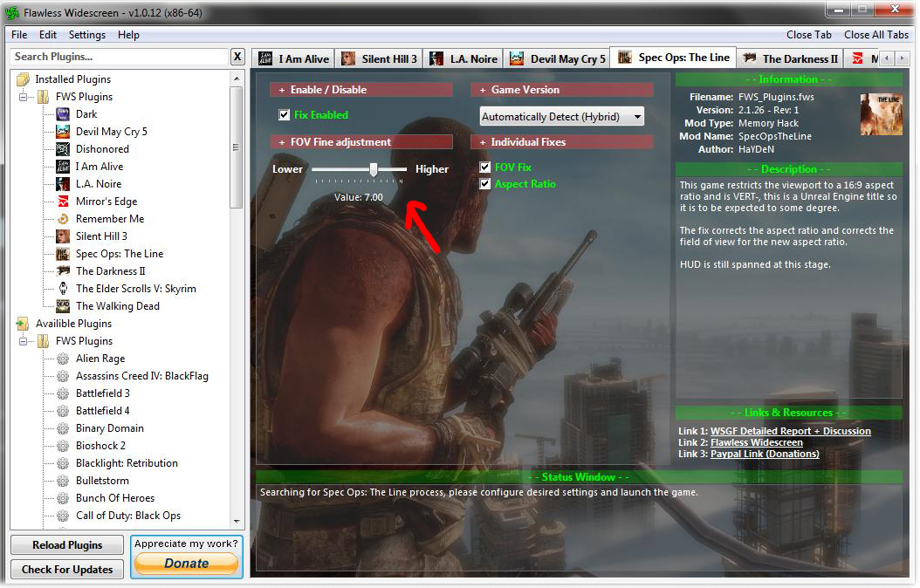920x588 pixels.
Task: Click the Battlefield 3 gear icon
Action: click(x=63, y=393)
